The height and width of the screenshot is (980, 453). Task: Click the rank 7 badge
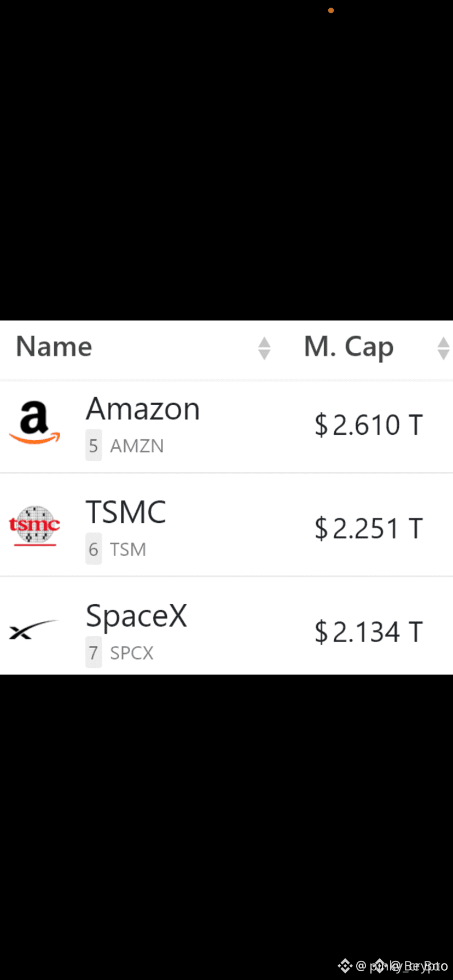94,652
